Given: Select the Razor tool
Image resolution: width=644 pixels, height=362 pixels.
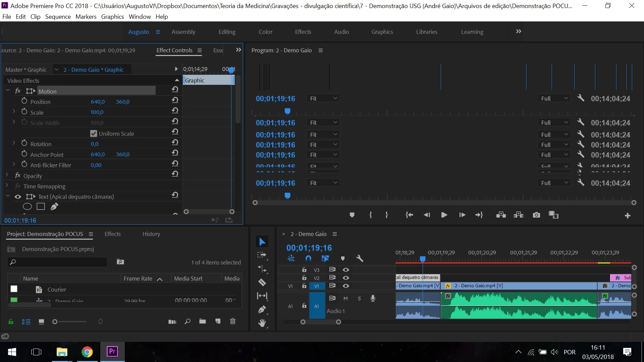Looking at the screenshot, I should [262, 283].
